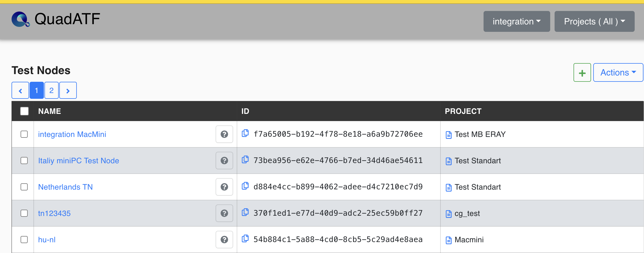644x253 pixels.
Task: Open the integration environment dropdown
Action: pos(517,21)
